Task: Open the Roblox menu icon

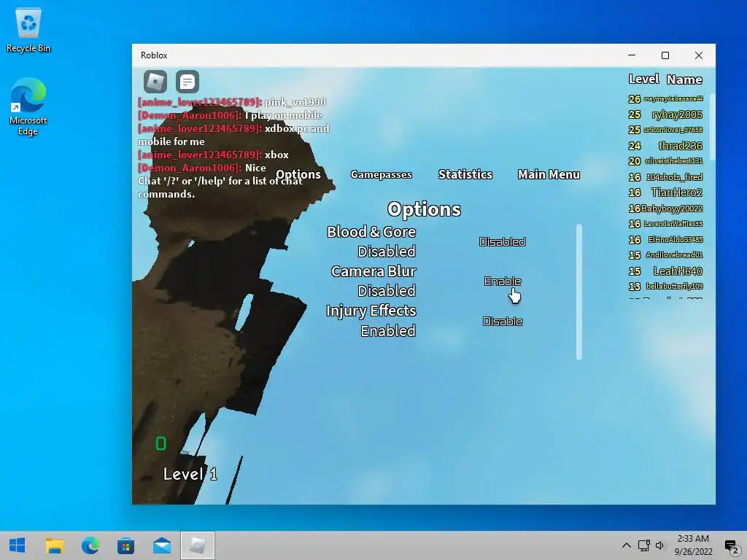Action: point(155,82)
